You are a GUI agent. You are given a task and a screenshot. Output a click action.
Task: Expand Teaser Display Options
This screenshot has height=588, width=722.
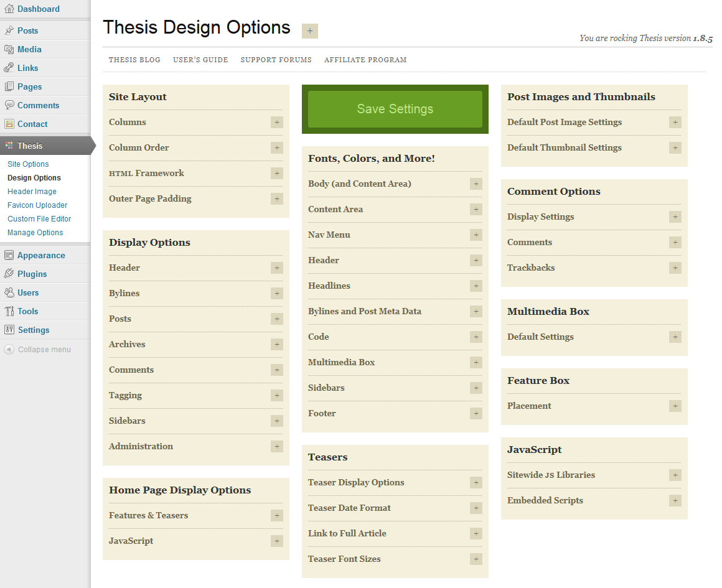[476, 483]
